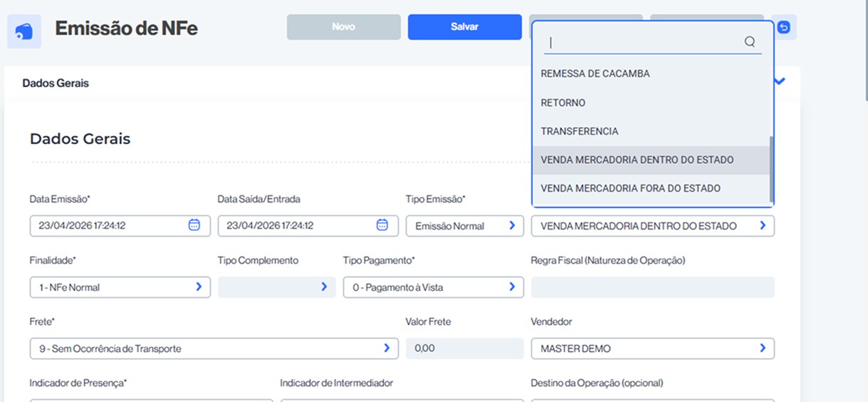Select TRANSFERENCIA option from list
This screenshot has height=402, width=868.
[652, 131]
